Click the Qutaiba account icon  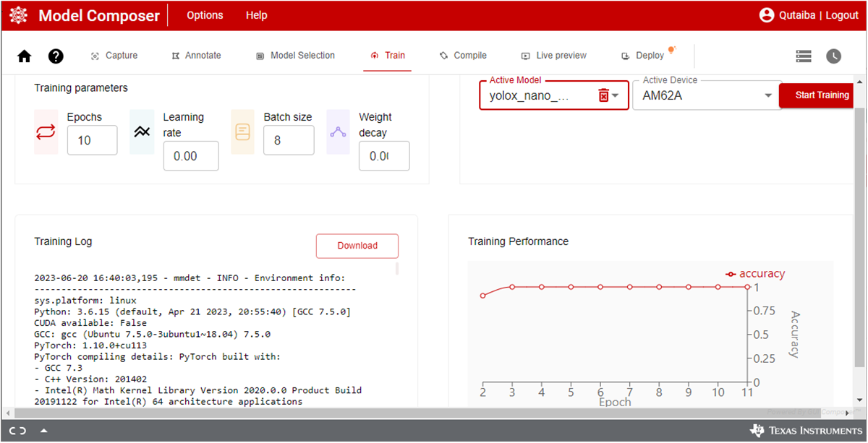766,14
